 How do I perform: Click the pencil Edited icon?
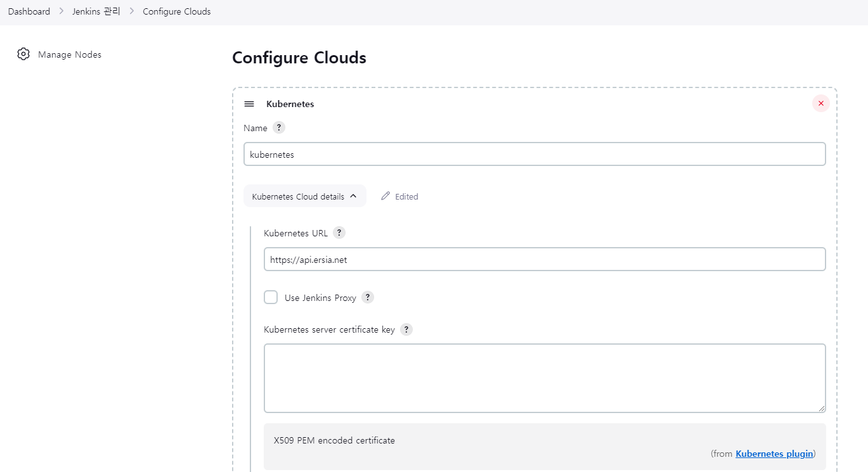(385, 196)
